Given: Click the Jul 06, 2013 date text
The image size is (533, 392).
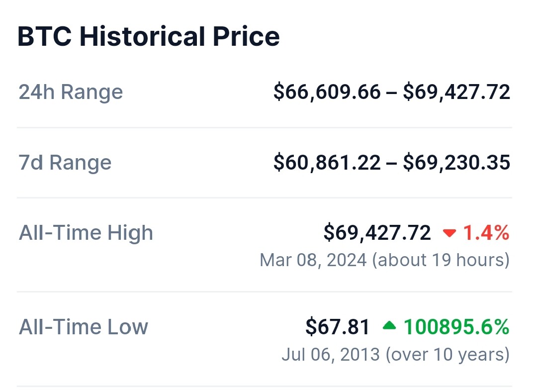Looking at the screenshot, I should (x=331, y=354).
